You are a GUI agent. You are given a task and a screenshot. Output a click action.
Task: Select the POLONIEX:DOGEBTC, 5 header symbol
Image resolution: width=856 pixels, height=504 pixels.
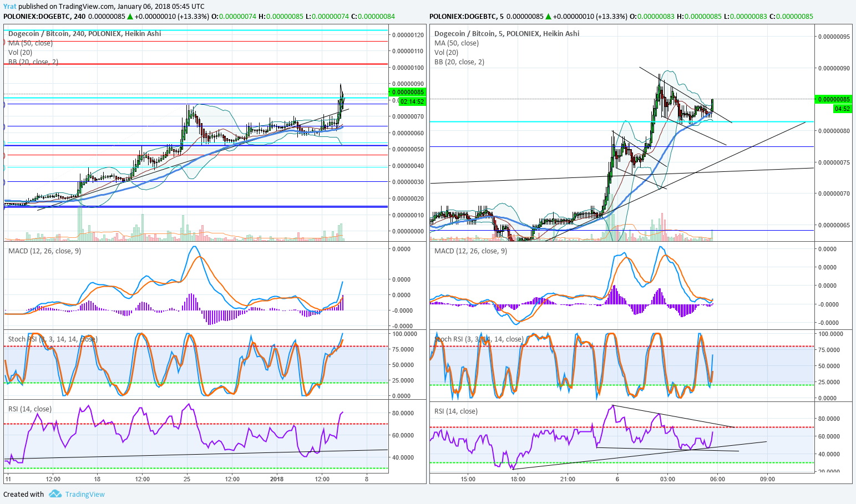[x=467, y=16]
